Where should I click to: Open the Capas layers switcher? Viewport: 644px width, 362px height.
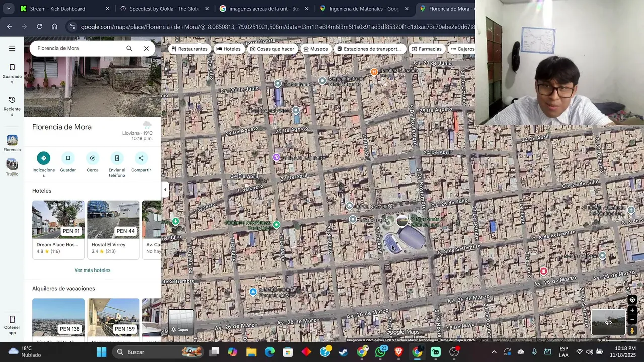(181, 322)
